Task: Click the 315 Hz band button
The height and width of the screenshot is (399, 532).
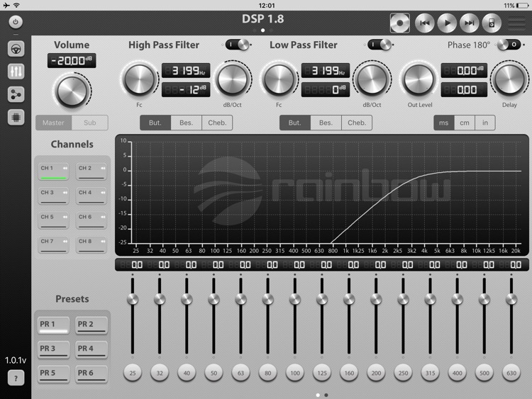Action: click(x=431, y=373)
